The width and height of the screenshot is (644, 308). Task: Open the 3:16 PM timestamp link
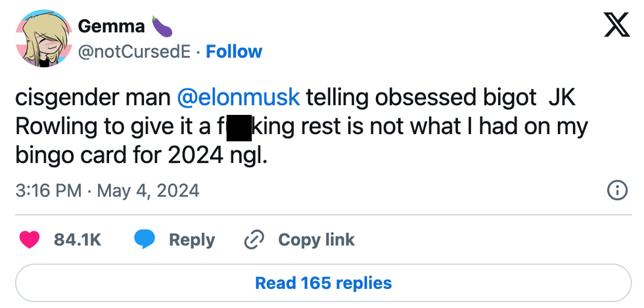pyautogui.click(x=48, y=190)
